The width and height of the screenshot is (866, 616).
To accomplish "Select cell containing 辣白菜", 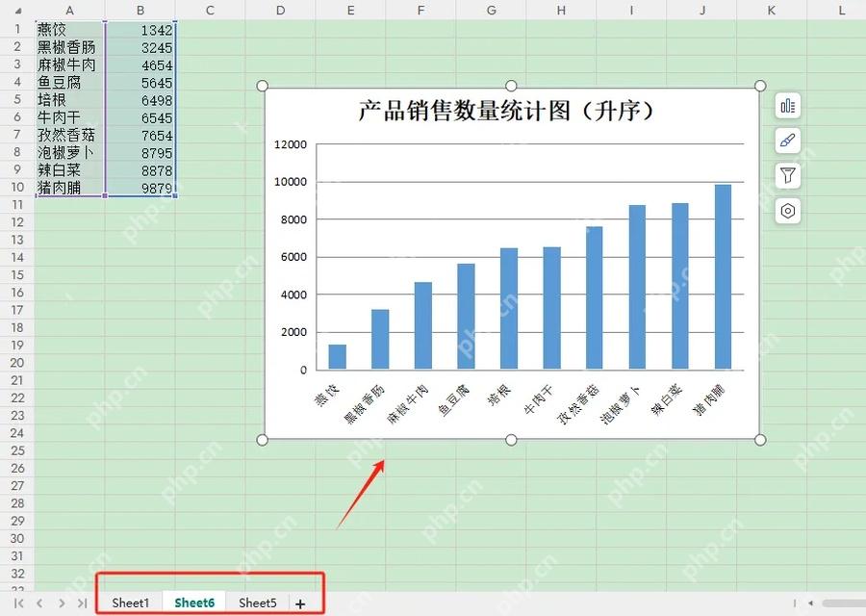I will [69, 170].
